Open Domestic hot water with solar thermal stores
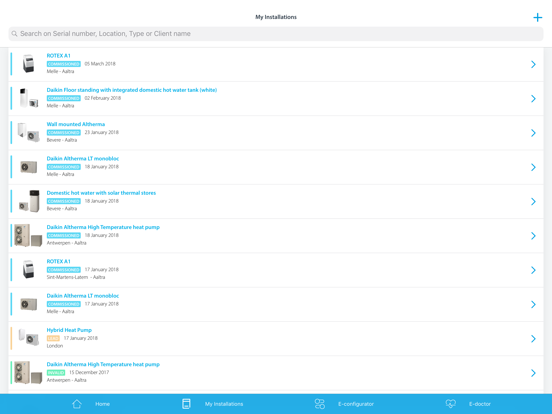552x414 pixels. pos(276,201)
